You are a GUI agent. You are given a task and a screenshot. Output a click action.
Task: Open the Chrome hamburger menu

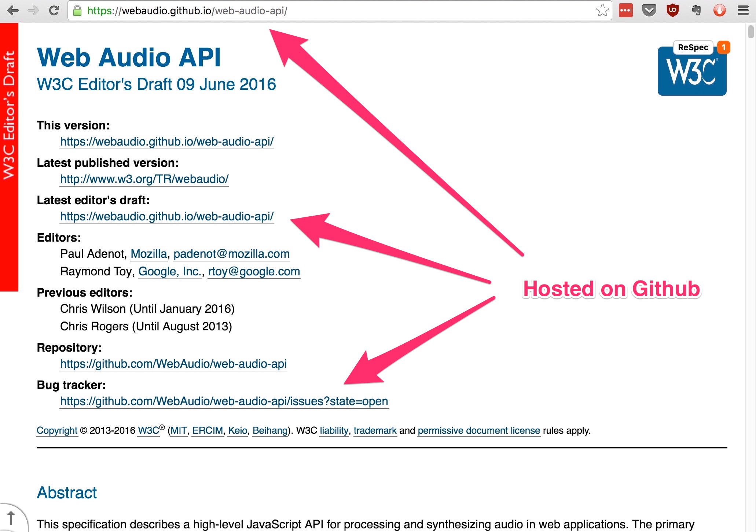click(x=743, y=10)
